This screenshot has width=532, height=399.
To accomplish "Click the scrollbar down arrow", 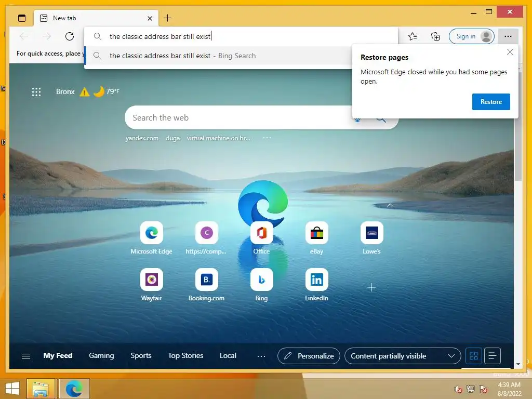I will 518,364.
